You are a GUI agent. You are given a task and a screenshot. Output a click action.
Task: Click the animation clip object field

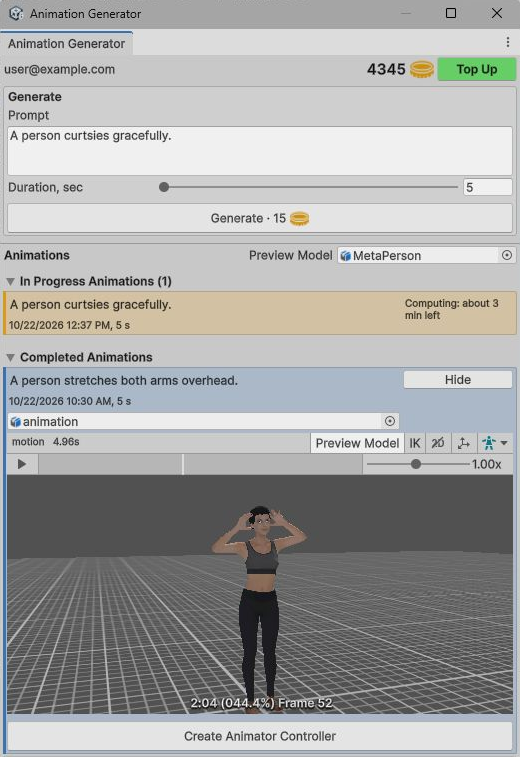click(203, 421)
